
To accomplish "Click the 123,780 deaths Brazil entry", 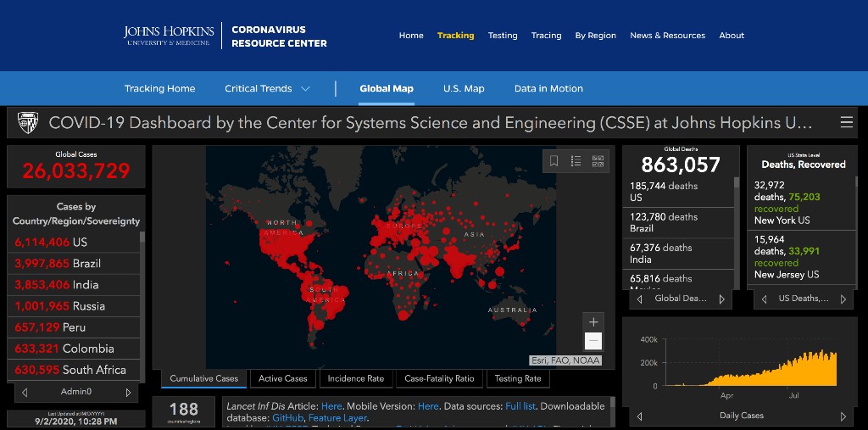I will point(678,223).
